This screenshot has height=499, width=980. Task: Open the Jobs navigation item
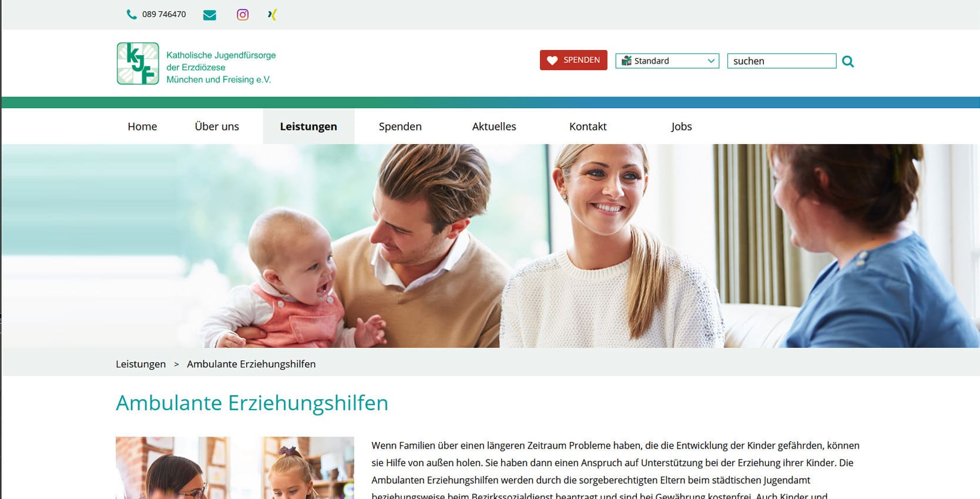pos(682,126)
